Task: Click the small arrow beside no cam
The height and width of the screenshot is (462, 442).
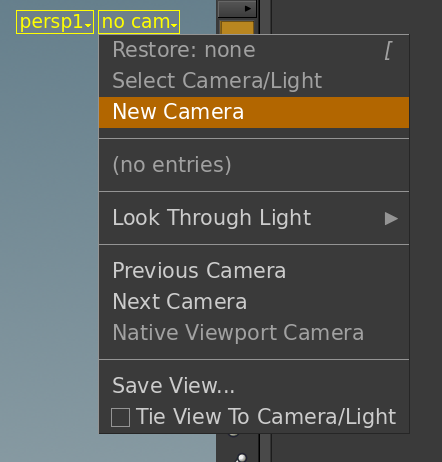Action: coord(174,25)
